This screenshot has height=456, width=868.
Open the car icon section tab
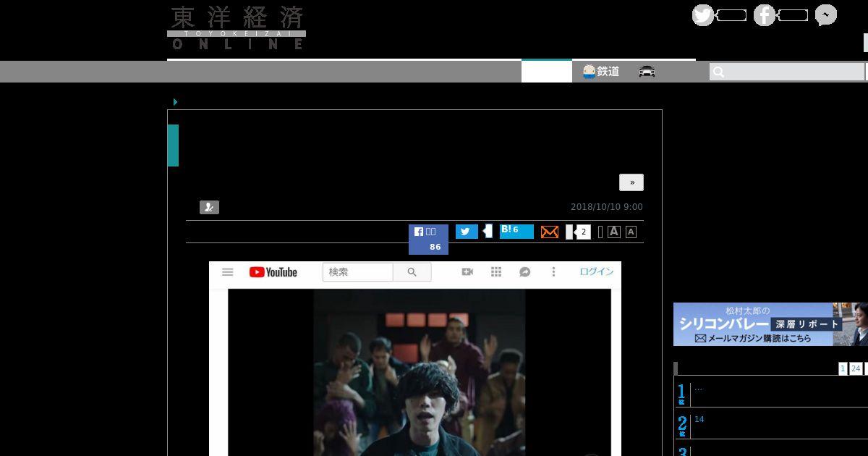click(x=647, y=71)
